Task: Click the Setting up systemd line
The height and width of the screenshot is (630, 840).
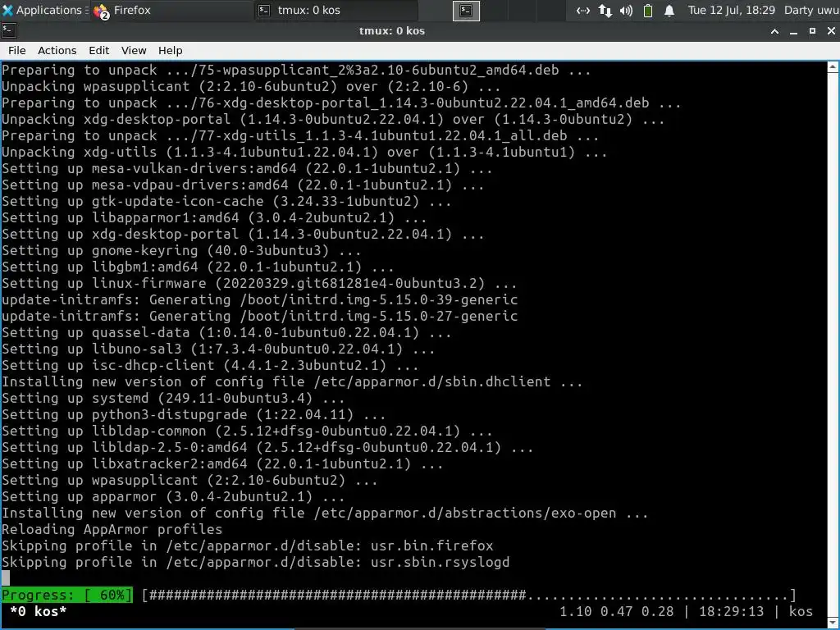Action: pyautogui.click(x=173, y=398)
